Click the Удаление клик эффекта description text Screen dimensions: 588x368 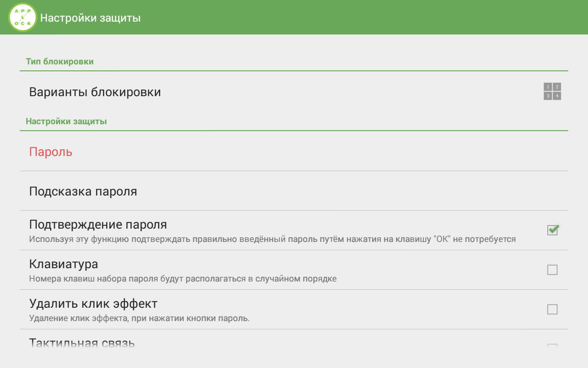(139, 318)
